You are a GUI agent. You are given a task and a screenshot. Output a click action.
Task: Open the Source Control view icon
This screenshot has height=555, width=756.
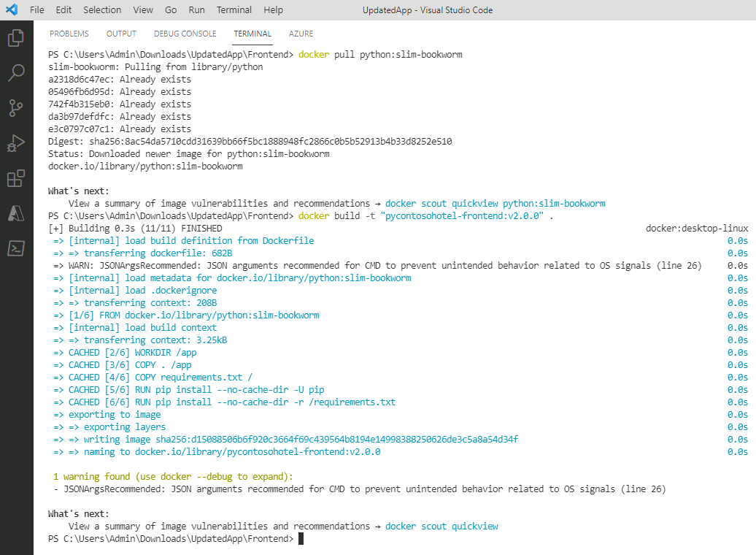click(x=16, y=108)
